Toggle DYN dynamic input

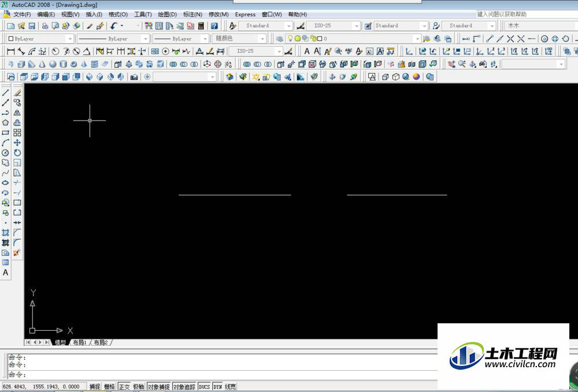[217, 386]
